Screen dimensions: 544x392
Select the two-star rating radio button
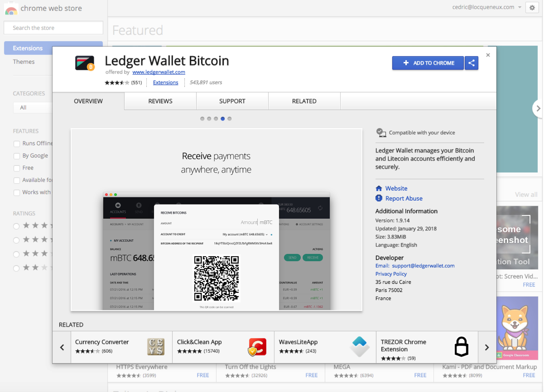point(16,268)
